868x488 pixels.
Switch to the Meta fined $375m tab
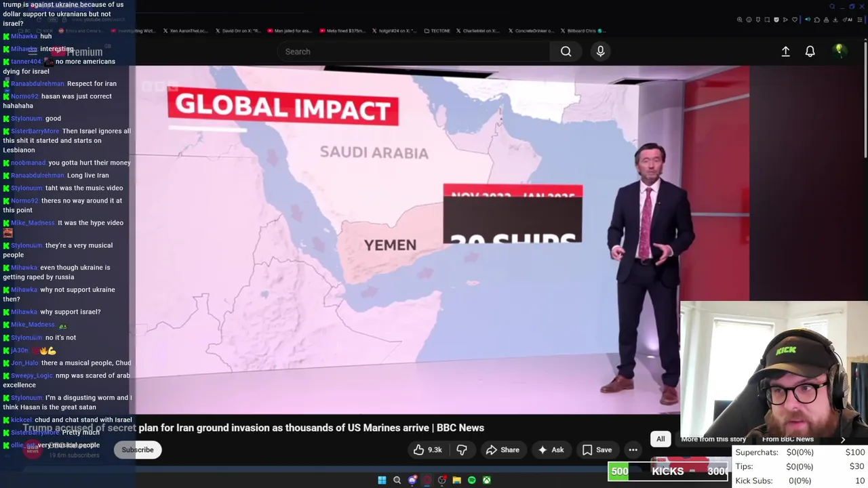[x=342, y=30]
